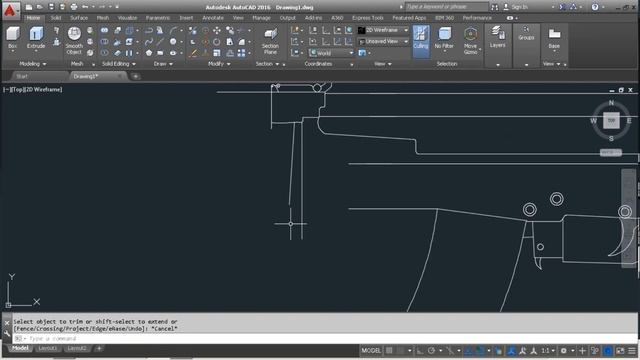
Task: Toggle Polar Tracking in status bar
Action: tap(431, 351)
